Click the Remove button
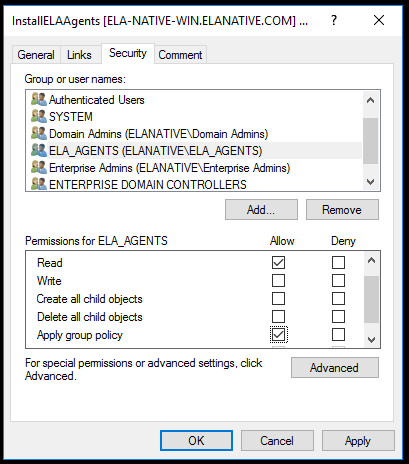The width and height of the screenshot is (409, 464). tap(342, 210)
